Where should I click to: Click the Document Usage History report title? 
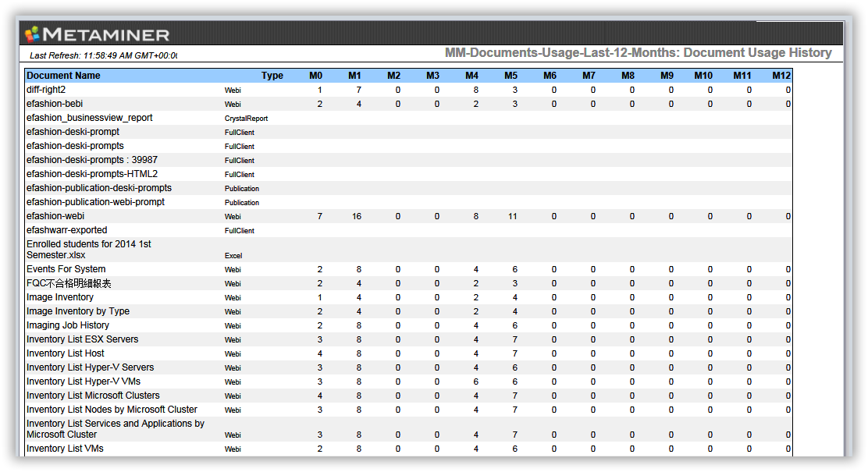[x=639, y=52]
